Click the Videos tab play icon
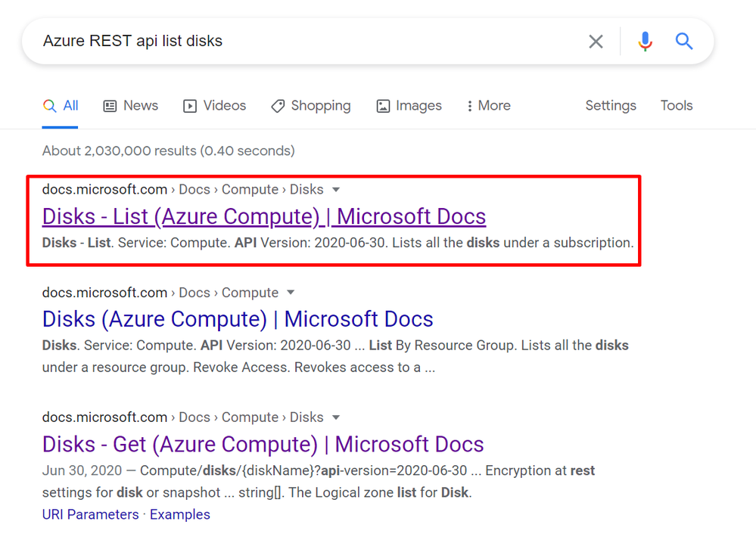This screenshot has width=756, height=546. (x=190, y=106)
